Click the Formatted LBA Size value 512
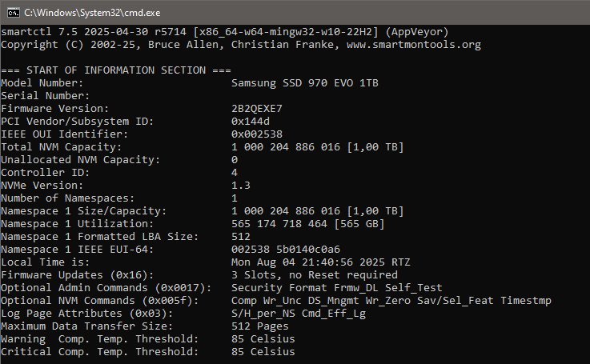The image size is (590, 364). tap(241, 237)
